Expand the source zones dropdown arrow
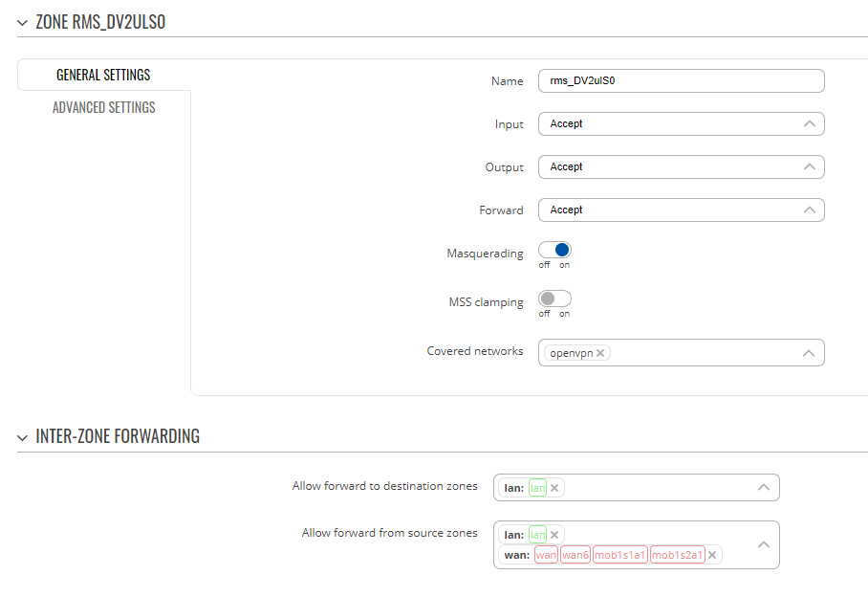Screen dimensions: 868x597 pos(764,544)
